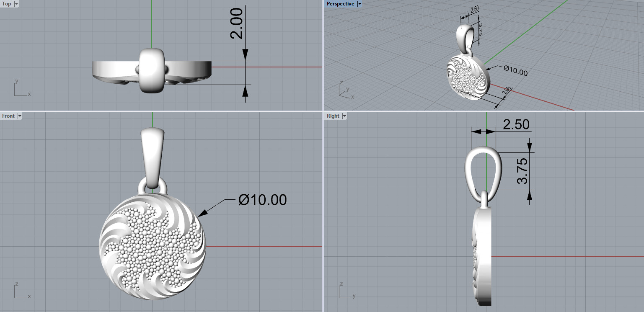Activate the Perspective viewport title label
This screenshot has width=644, height=312.
click(x=340, y=4)
